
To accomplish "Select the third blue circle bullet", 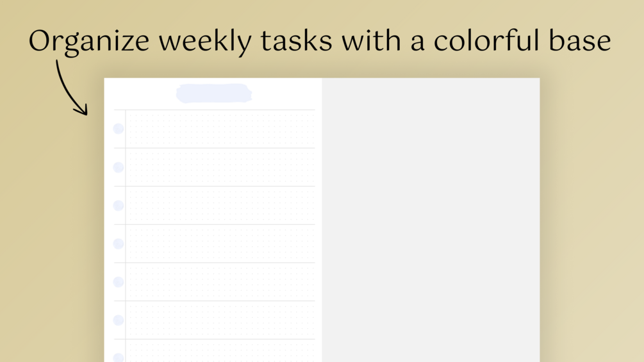I will click(x=119, y=205).
